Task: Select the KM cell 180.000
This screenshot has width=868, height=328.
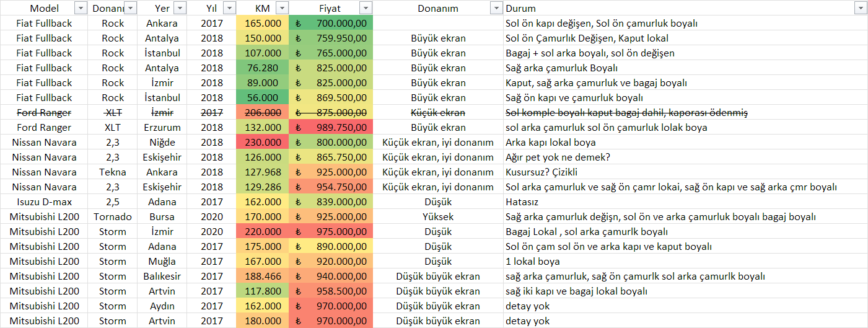Action: click(263, 321)
